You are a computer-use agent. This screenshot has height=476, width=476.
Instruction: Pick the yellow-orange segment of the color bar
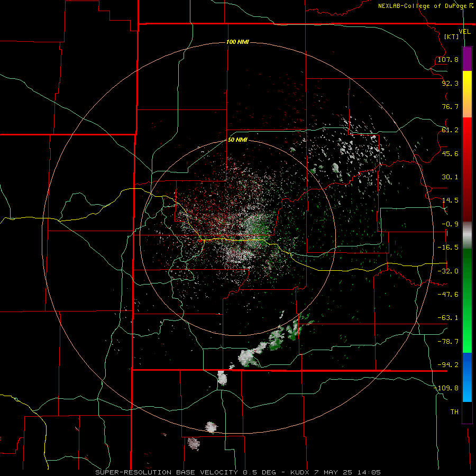pyautogui.click(x=467, y=94)
